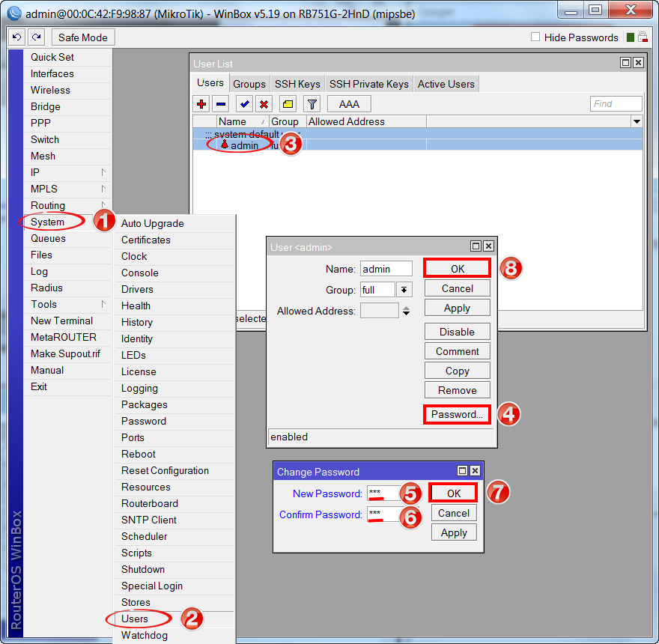Click the padlock icon near Hide Passwords

point(643,37)
